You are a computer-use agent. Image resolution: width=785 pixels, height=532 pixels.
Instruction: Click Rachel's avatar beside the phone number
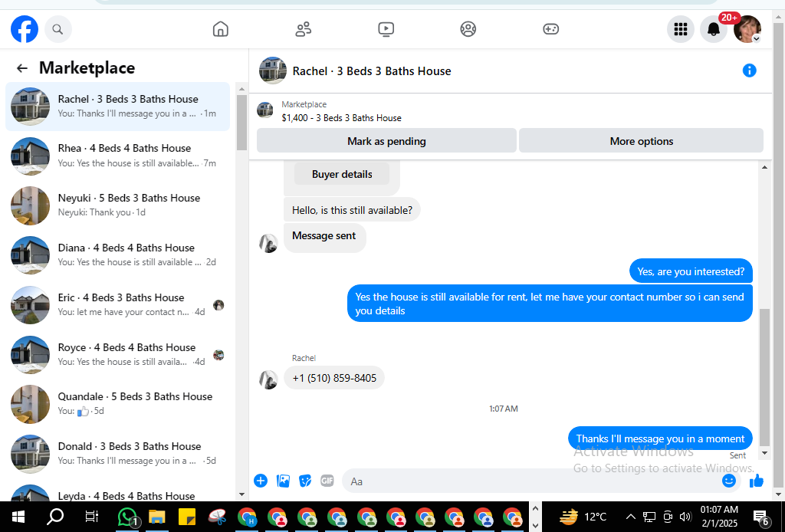pos(268,380)
